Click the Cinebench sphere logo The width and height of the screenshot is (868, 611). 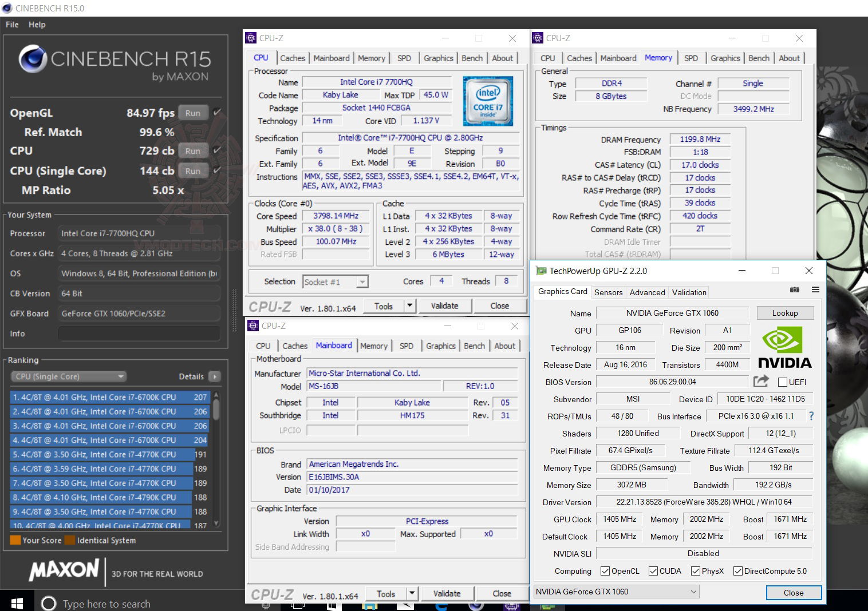(33, 59)
